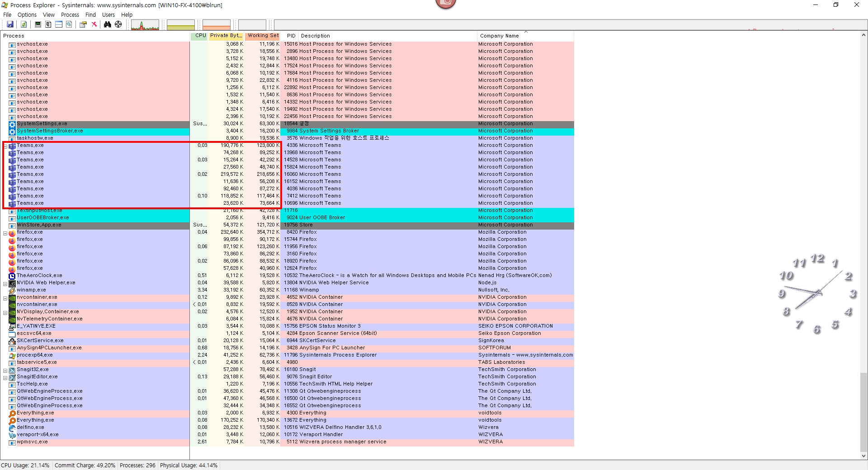Open the orange physical memory mini graph

click(217, 25)
